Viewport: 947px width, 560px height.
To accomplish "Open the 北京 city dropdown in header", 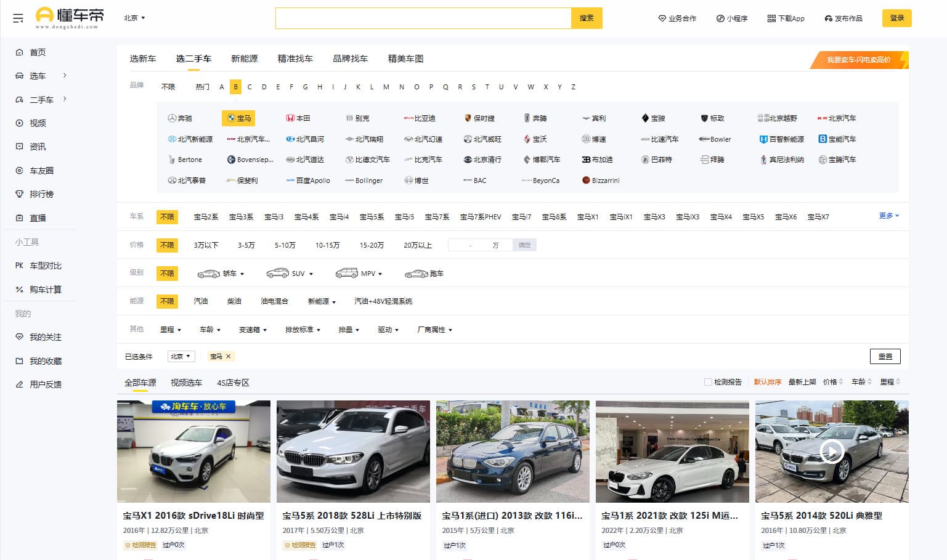I will 134,18.
